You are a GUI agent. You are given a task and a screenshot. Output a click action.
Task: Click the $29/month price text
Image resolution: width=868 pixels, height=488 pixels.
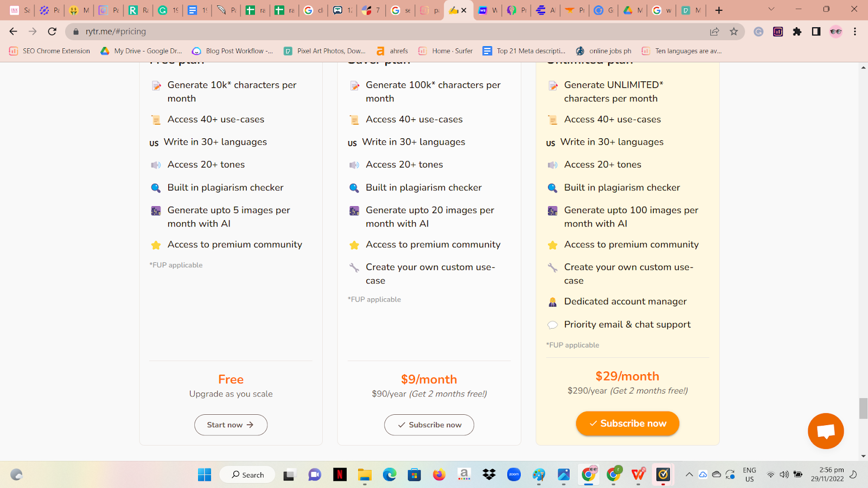628,376
